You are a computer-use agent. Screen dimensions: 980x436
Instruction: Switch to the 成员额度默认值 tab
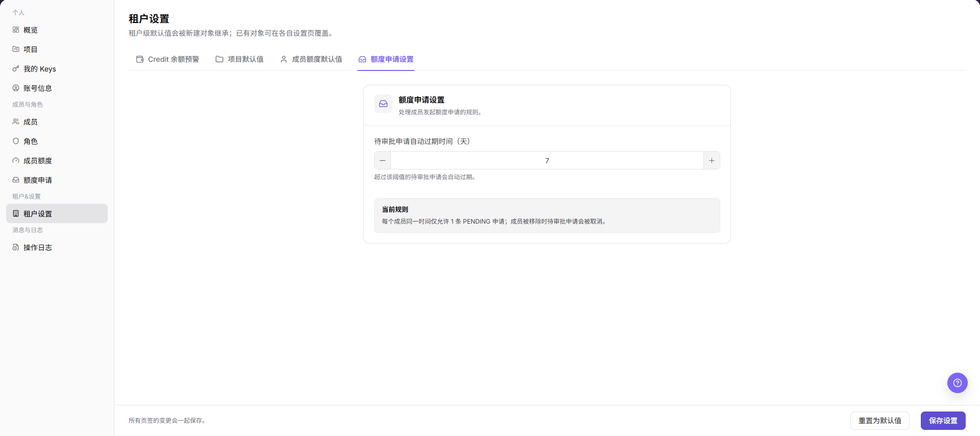click(311, 59)
